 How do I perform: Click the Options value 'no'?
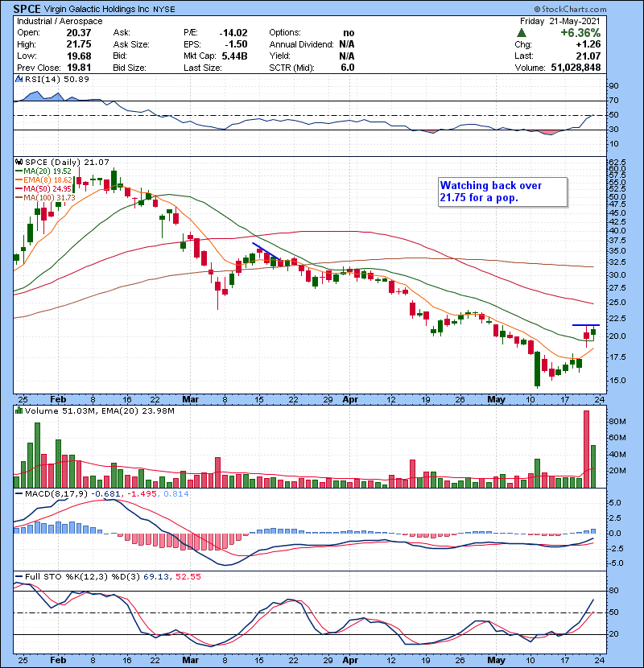[x=349, y=33]
